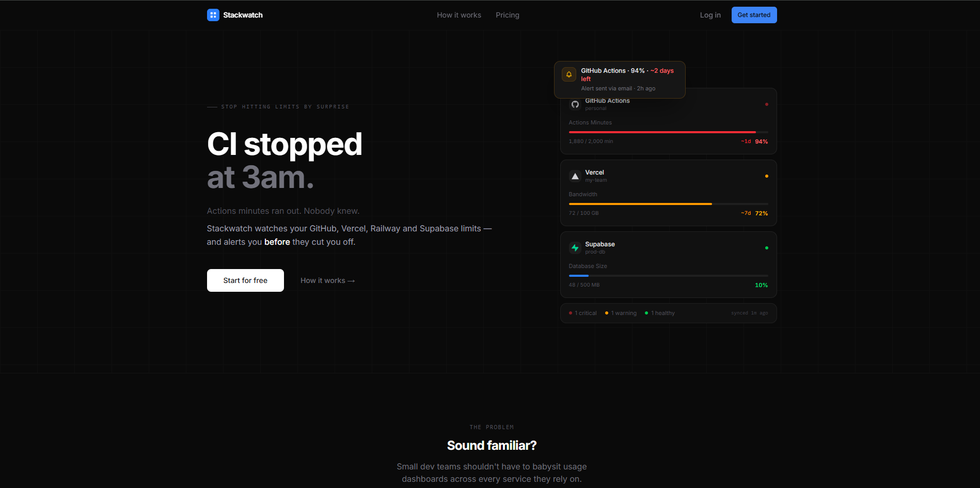Open the 'How it works' menu item

click(x=459, y=15)
